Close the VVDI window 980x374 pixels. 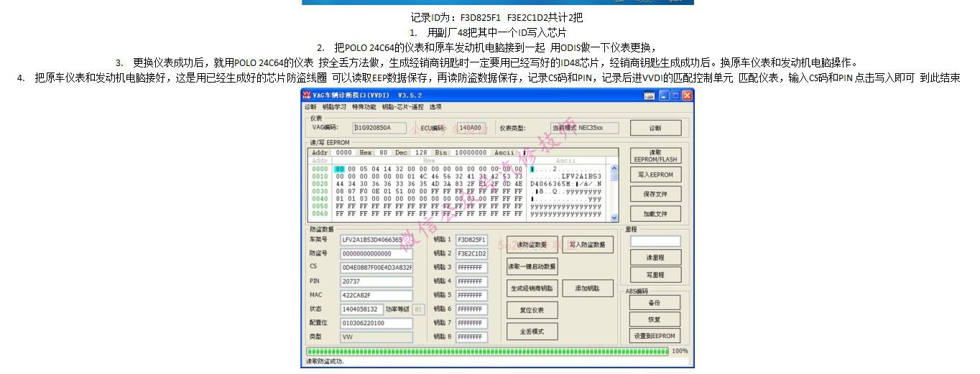tap(687, 95)
